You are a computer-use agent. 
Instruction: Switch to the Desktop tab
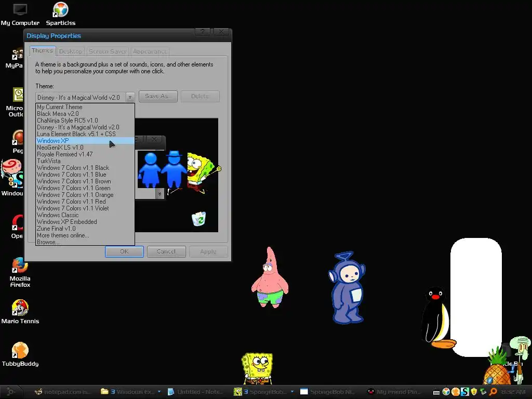[71, 51]
